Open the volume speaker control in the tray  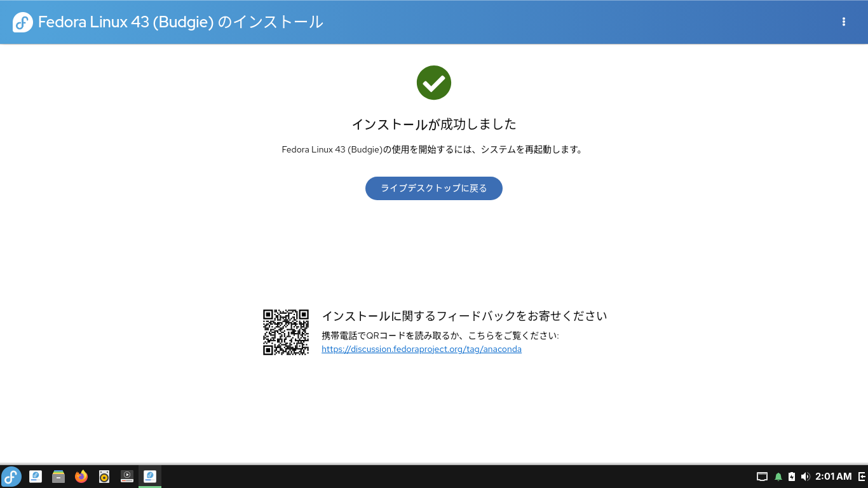[805, 477]
